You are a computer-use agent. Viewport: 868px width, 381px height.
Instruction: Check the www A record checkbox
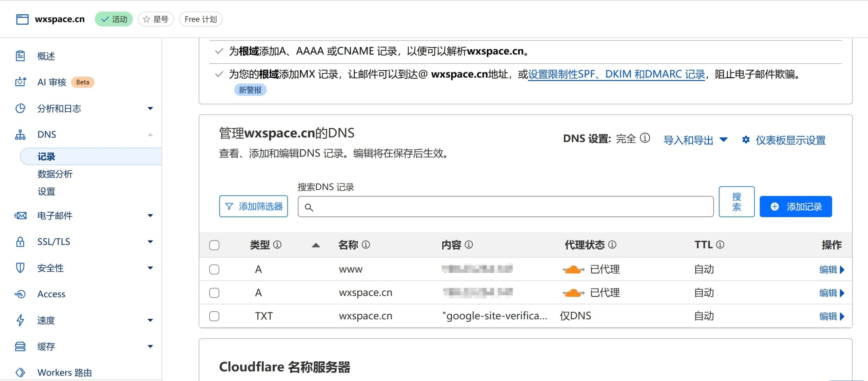click(214, 270)
